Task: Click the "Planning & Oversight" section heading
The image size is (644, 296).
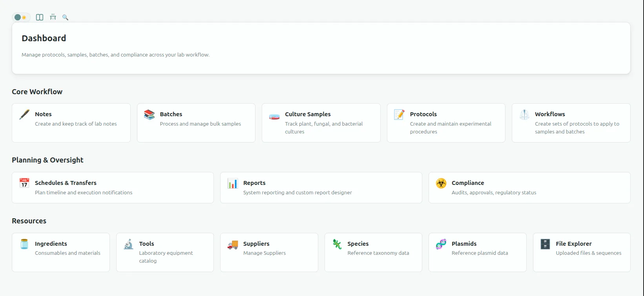Action: click(x=47, y=160)
